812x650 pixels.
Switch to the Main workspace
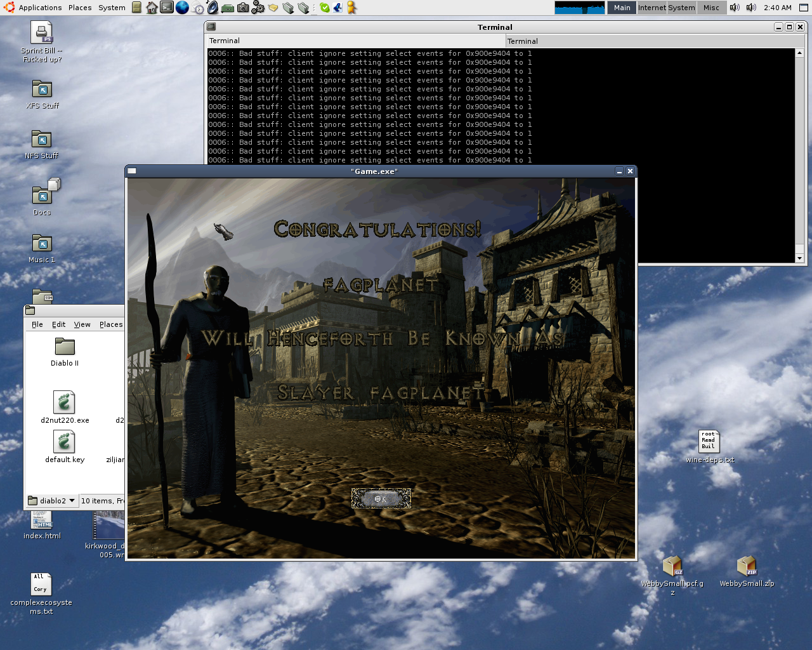622,8
